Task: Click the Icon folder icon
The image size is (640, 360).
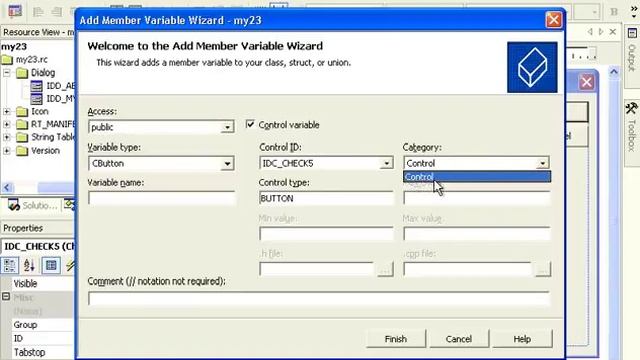Action: (x=22, y=112)
